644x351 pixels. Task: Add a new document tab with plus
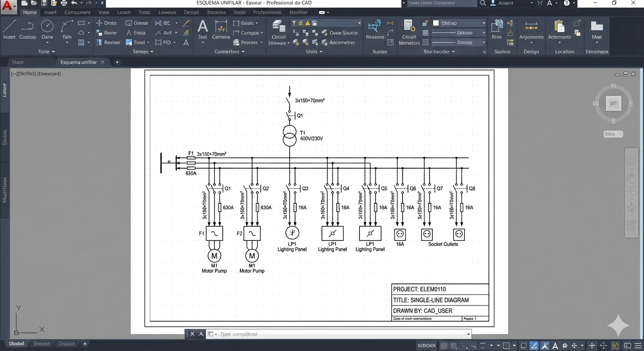click(117, 62)
